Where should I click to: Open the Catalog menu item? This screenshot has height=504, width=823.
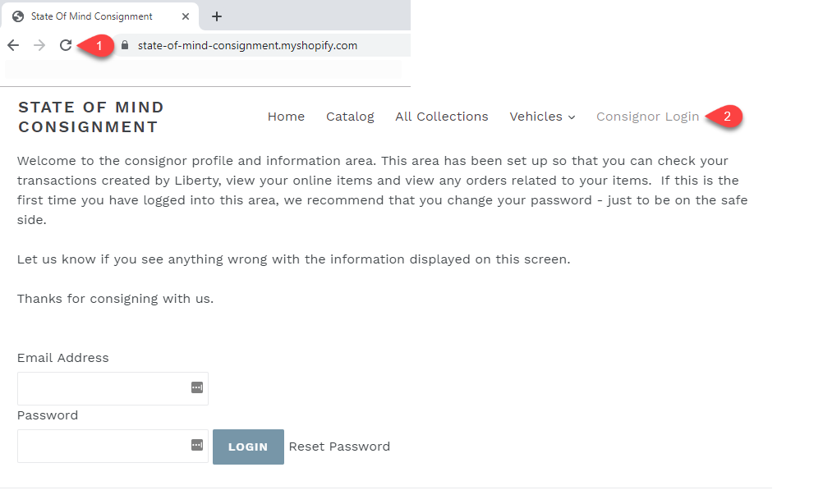coord(350,117)
